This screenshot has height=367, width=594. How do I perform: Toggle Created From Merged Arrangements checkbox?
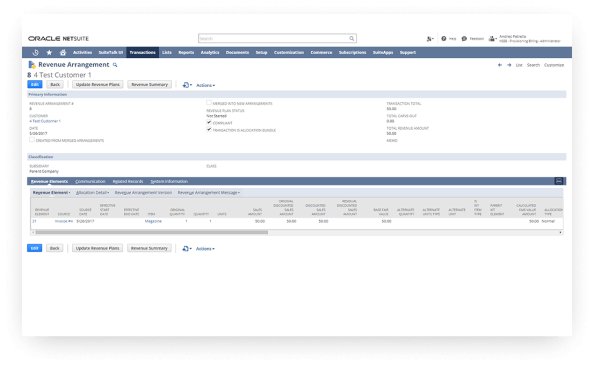[x=32, y=140]
